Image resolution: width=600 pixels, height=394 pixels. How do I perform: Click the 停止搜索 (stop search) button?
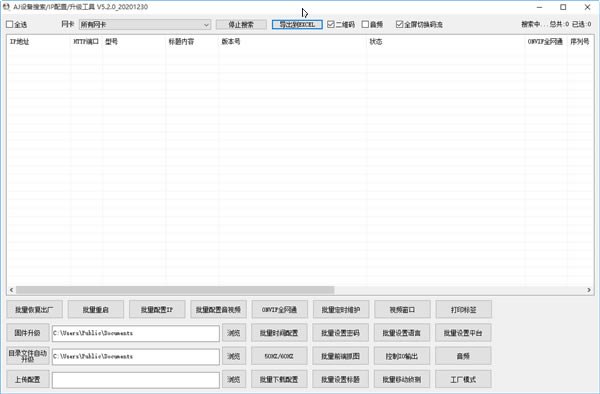241,24
